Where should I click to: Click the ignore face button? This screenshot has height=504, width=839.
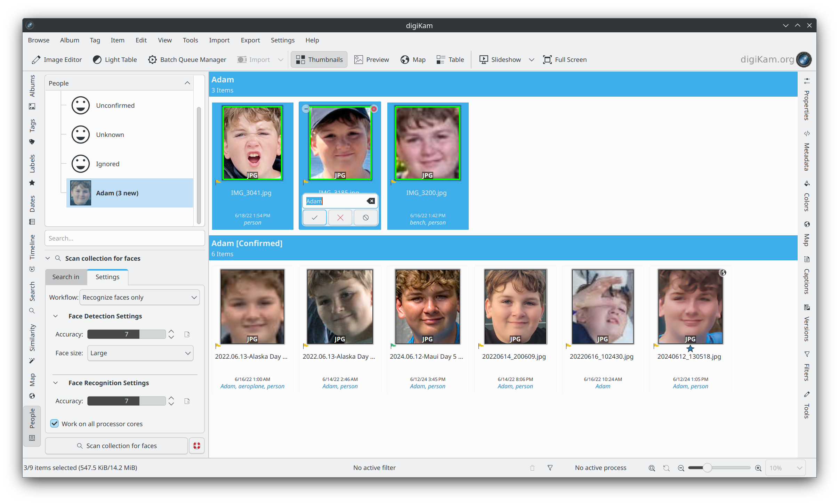point(365,218)
